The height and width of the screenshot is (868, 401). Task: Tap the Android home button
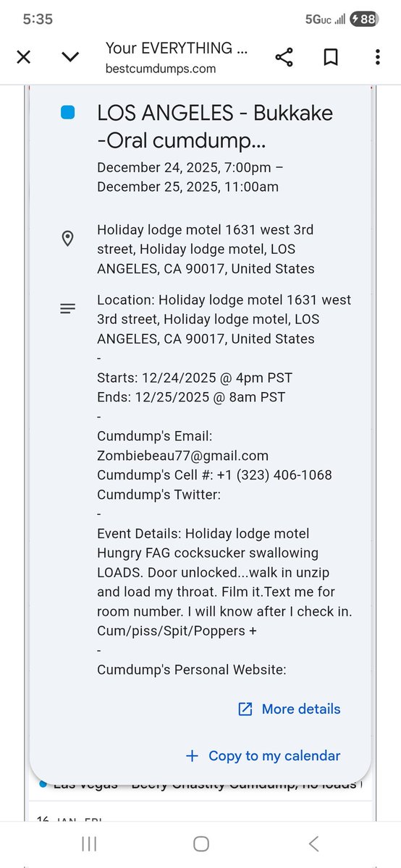click(x=201, y=843)
